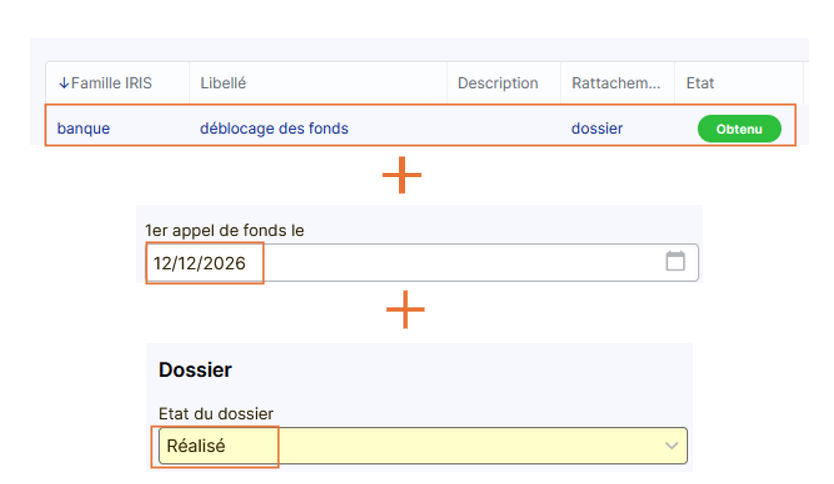Click the empty Description cell in banque row
834x484 pixels.
click(503, 128)
